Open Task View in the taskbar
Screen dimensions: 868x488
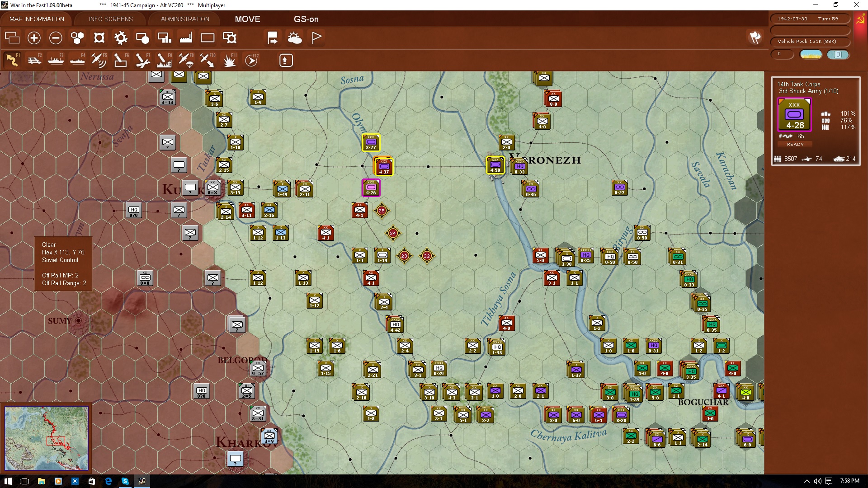point(24,481)
